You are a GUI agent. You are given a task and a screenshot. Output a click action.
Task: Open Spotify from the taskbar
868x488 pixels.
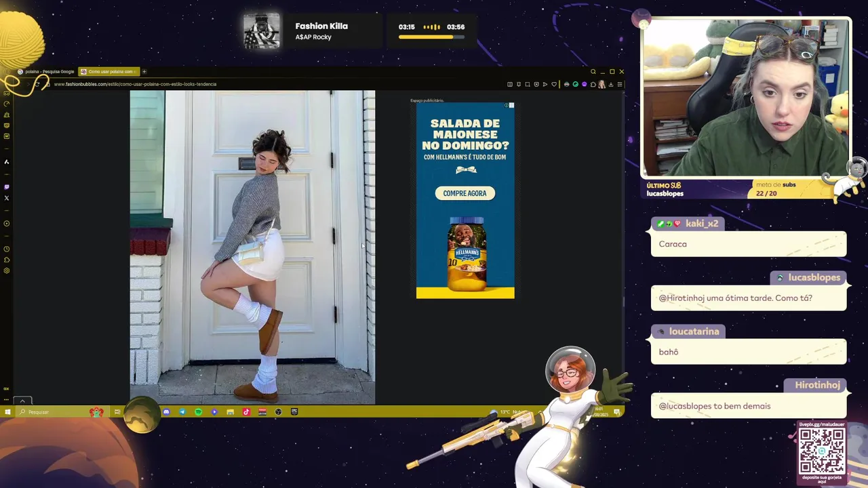(x=199, y=411)
